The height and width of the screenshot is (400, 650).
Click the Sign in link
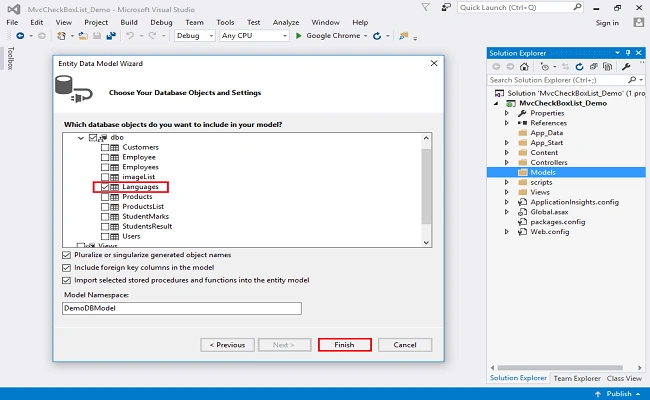click(607, 23)
